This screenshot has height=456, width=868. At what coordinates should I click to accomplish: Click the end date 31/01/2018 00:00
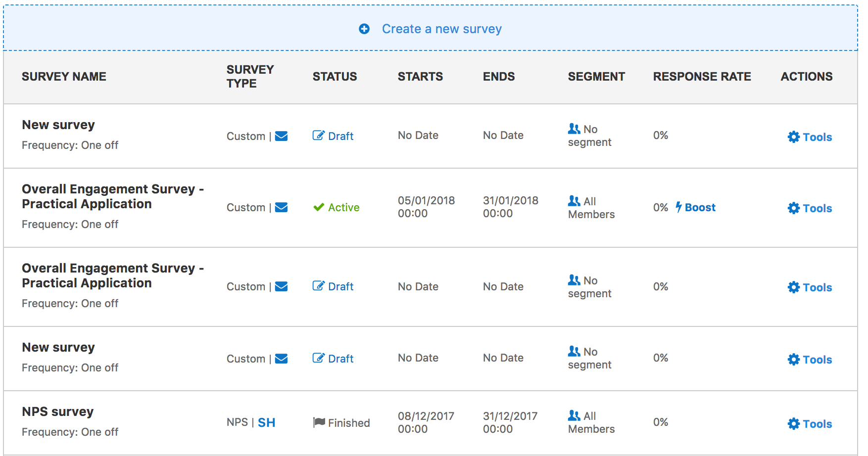pyautogui.click(x=511, y=207)
